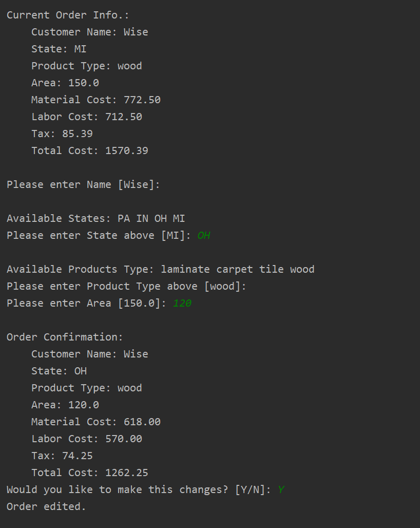Place the cursor after 'Please enter Name [Wise]:'
This screenshot has height=528, width=420.
click(x=162, y=184)
